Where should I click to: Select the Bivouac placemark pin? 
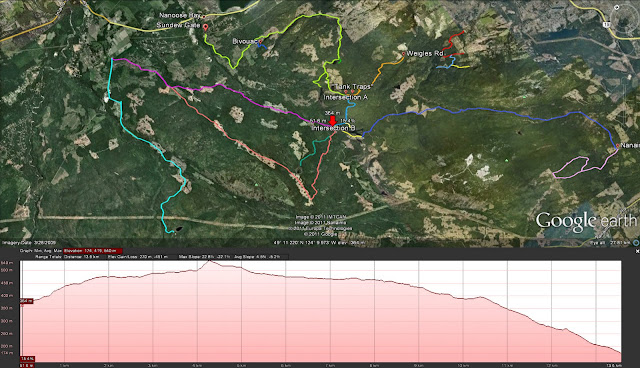pos(260,42)
